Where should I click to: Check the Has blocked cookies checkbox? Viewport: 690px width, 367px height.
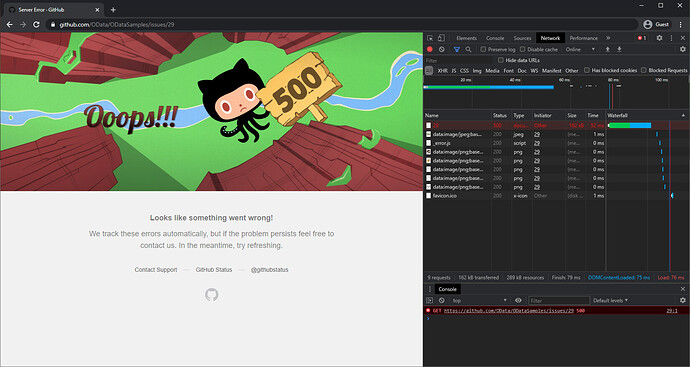coord(587,70)
